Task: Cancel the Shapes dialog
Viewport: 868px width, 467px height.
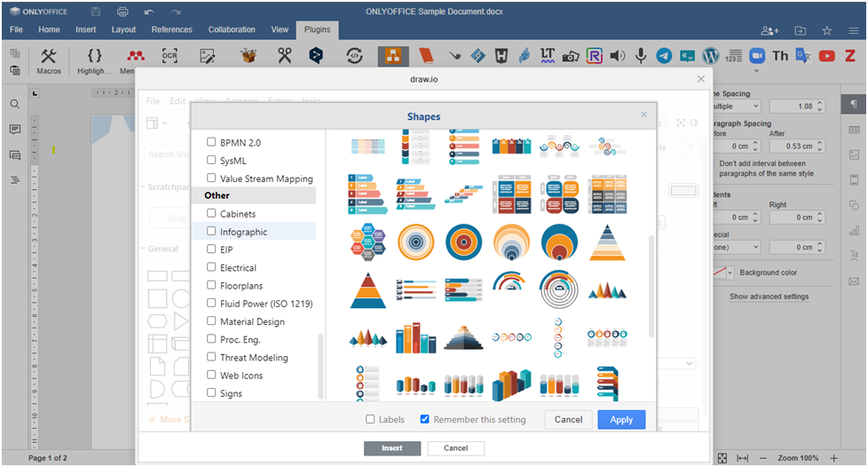Action: pyautogui.click(x=568, y=419)
